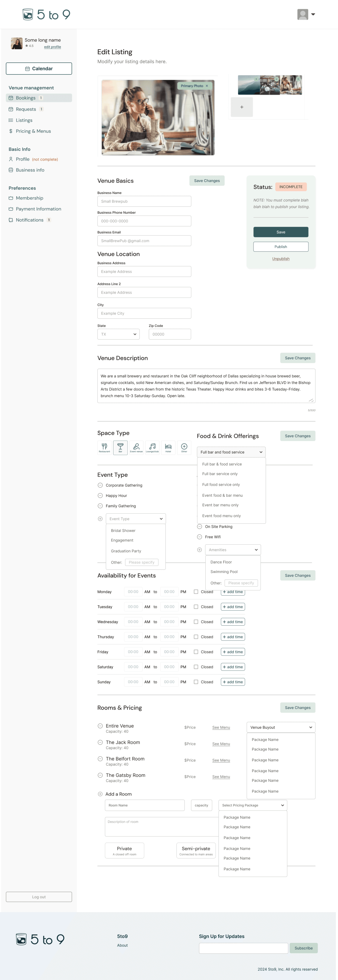Image resolution: width=338 pixels, height=980 pixels.
Task: Toggle the Select Pricing Package dropdown
Action: [x=252, y=805]
